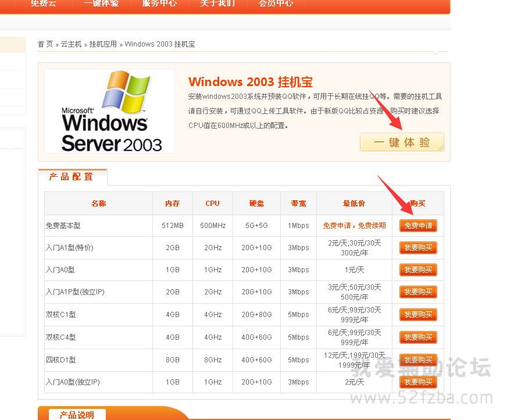Screen dimensions: 507x420
Task: Click the 入门A1型(特价) product name
Action: [70, 248]
